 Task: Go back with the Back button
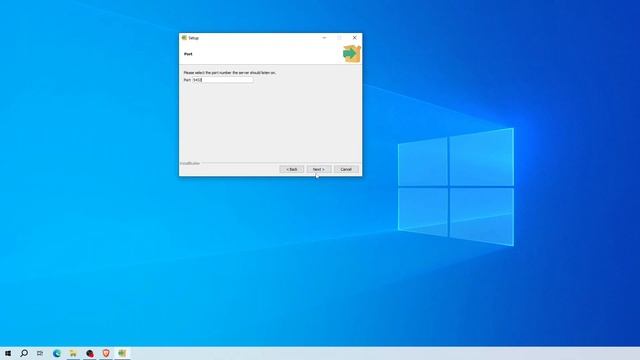(x=291, y=169)
